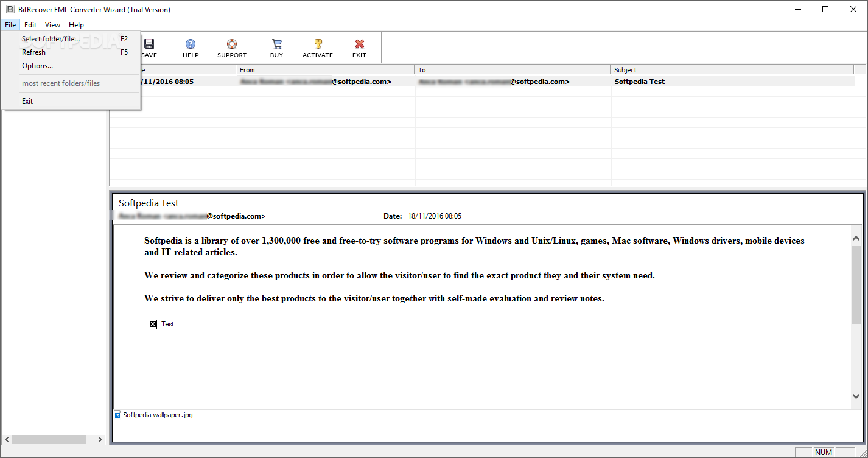
Task: Click the Test image alt text
Action: coord(167,325)
